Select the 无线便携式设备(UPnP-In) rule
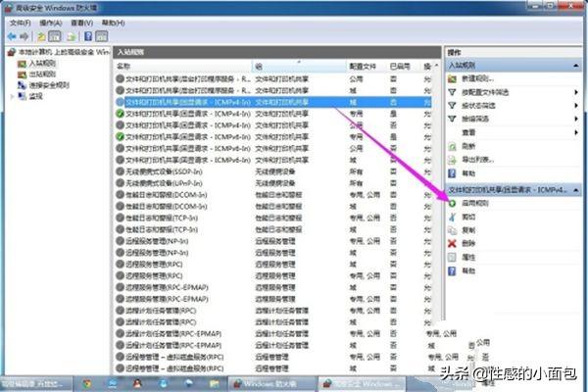 [x=273, y=183]
